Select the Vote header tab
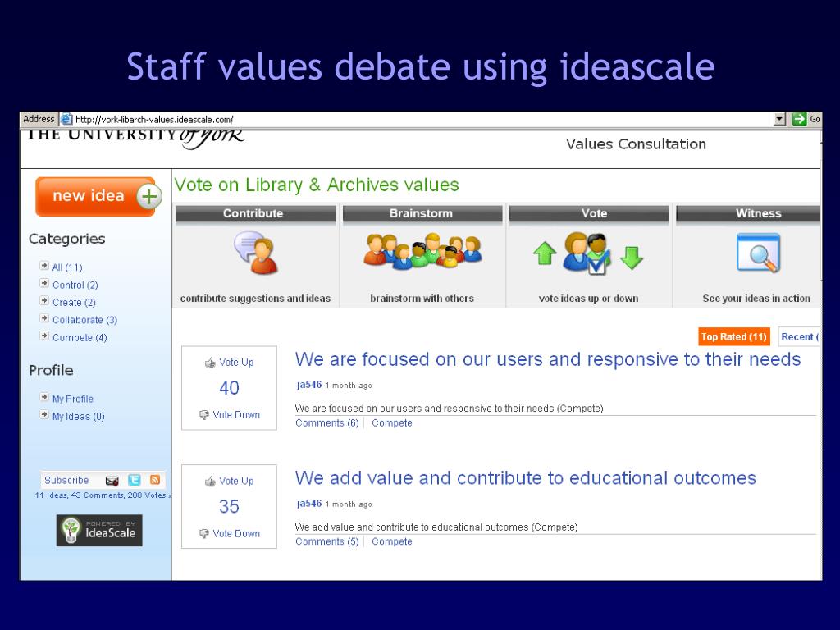Viewport: 840px width, 630px height. click(589, 213)
